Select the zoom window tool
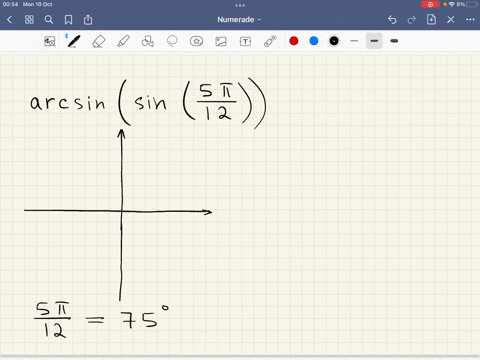The width and height of the screenshot is (480, 360). (50, 41)
